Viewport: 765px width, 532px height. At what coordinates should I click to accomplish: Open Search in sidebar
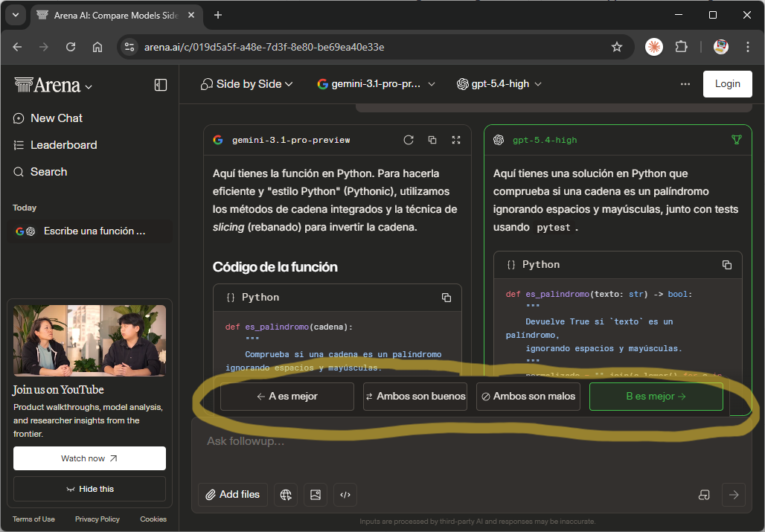point(40,172)
